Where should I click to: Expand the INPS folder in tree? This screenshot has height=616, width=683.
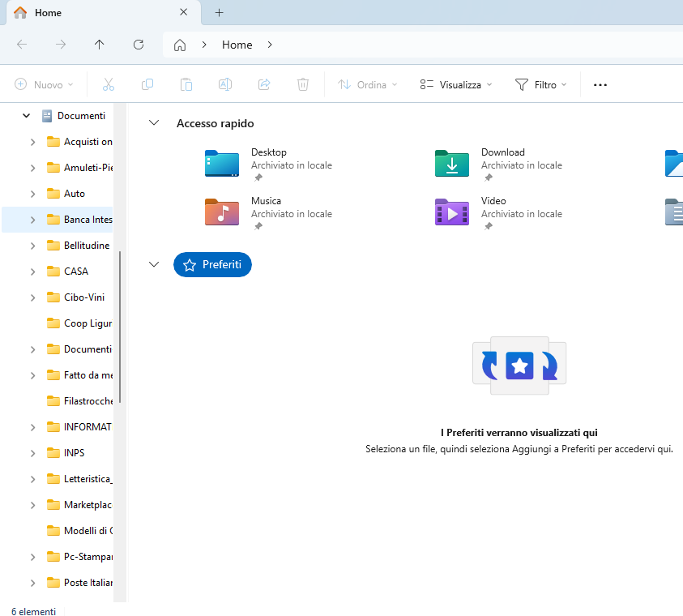pyautogui.click(x=32, y=454)
